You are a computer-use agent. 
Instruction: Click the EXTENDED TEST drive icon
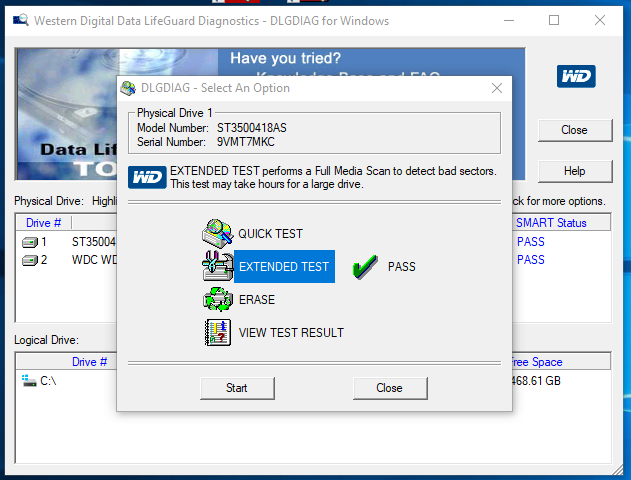point(218,267)
